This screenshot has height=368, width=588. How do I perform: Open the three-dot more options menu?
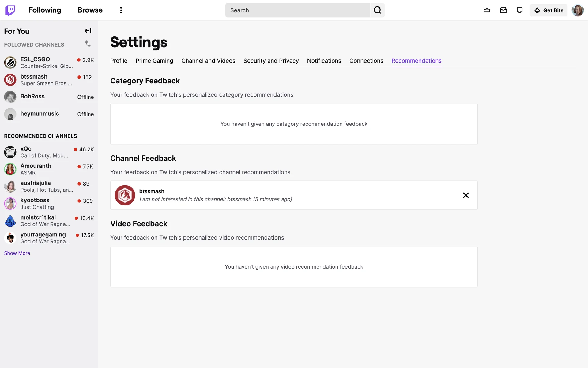tap(121, 10)
